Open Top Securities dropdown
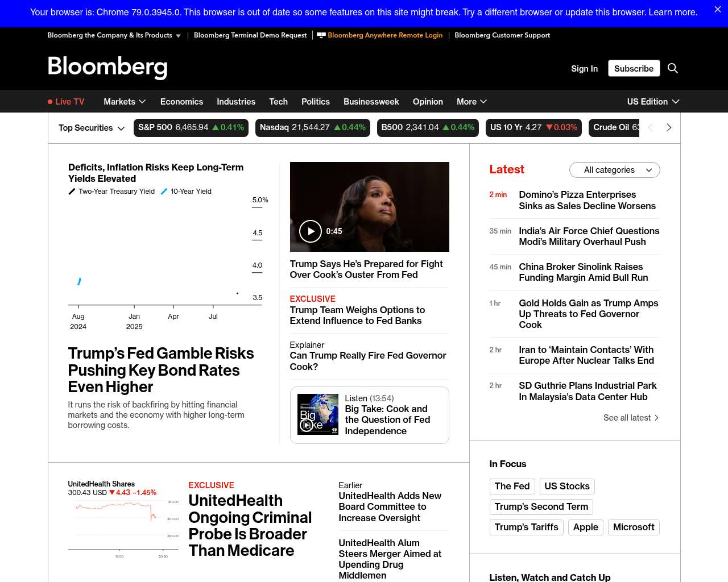Image resolution: width=728 pixels, height=582 pixels. (92, 128)
